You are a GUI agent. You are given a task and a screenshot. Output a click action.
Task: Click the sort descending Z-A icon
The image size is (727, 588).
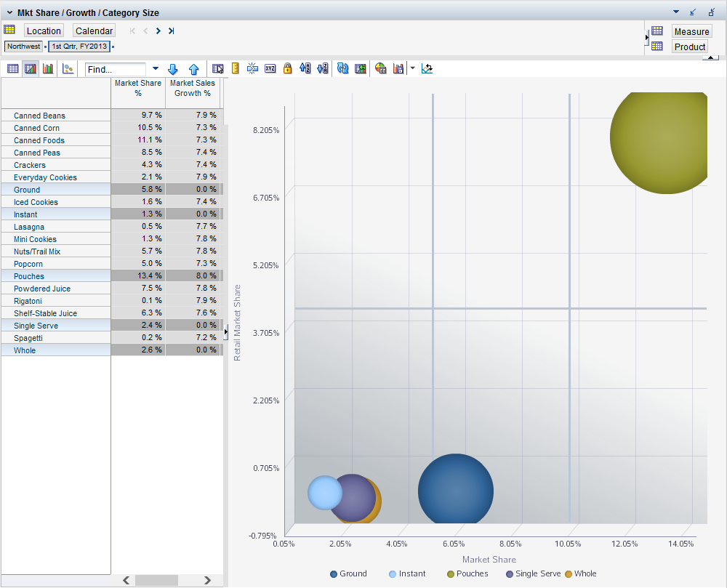tap(323, 69)
